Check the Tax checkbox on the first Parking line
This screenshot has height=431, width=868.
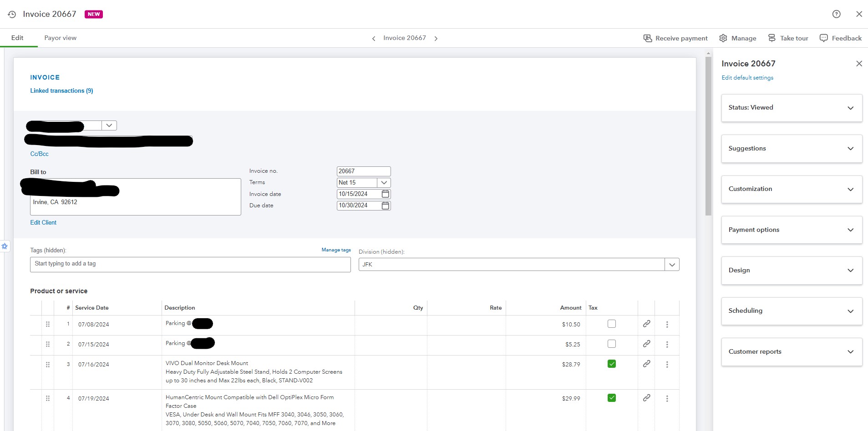point(611,324)
